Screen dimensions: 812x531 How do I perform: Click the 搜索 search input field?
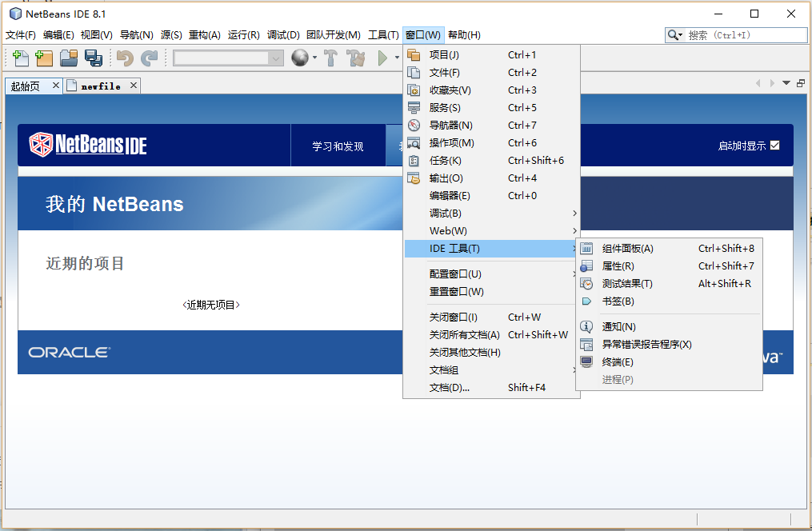click(746, 34)
